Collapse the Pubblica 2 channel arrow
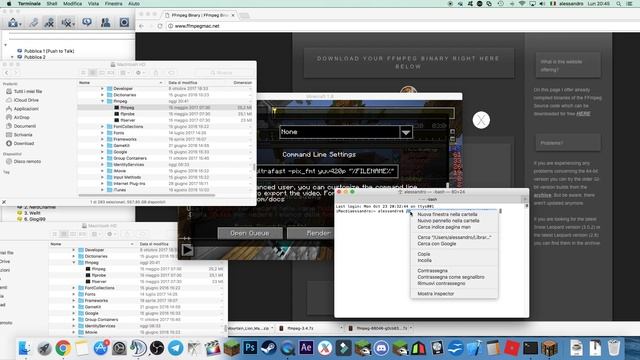This screenshot has width=640, height=360. 12,57
